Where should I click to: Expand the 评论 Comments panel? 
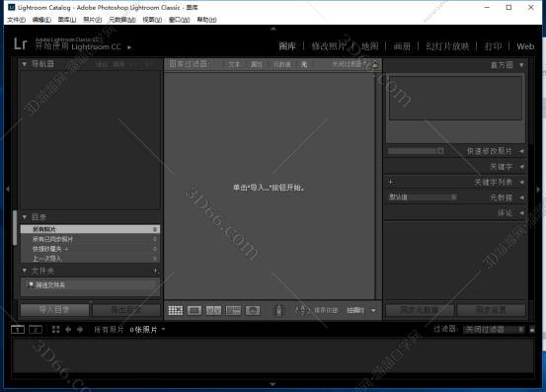[521, 213]
